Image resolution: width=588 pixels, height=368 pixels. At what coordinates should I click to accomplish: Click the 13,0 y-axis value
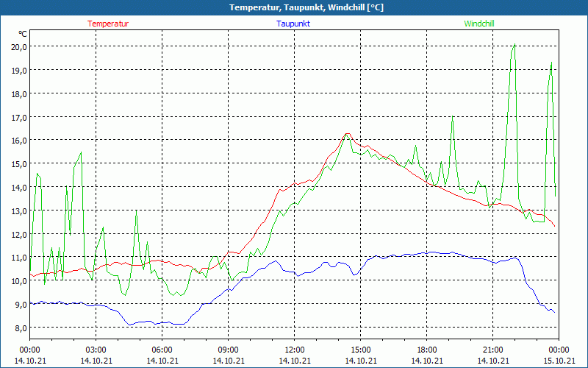pyautogui.click(x=19, y=211)
